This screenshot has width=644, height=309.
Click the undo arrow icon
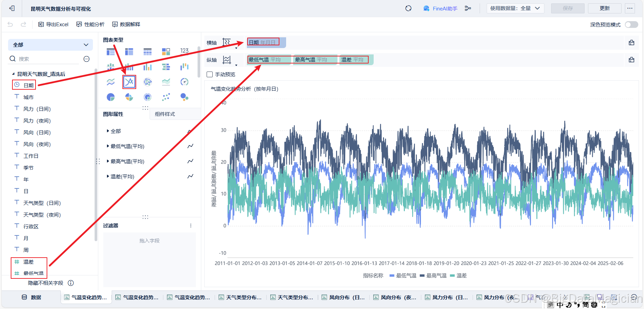[x=10, y=24]
